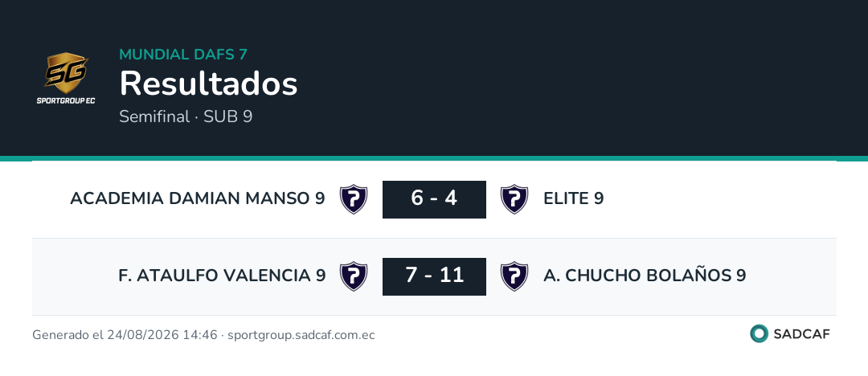Image resolution: width=868 pixels, height=376 pixels.
Task: Click the SADCAF teal ring icon
Action: pyautogui.click(x=759, y=333)
